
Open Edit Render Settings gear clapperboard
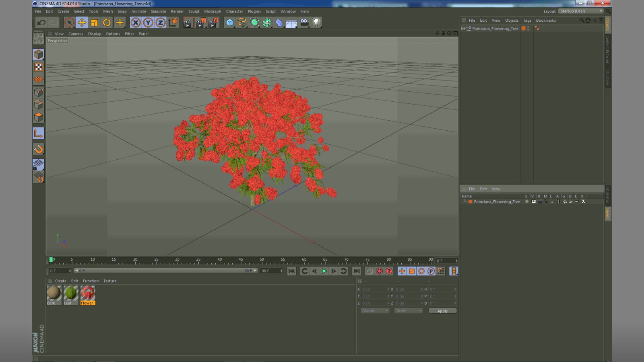[x=213, y=23]
